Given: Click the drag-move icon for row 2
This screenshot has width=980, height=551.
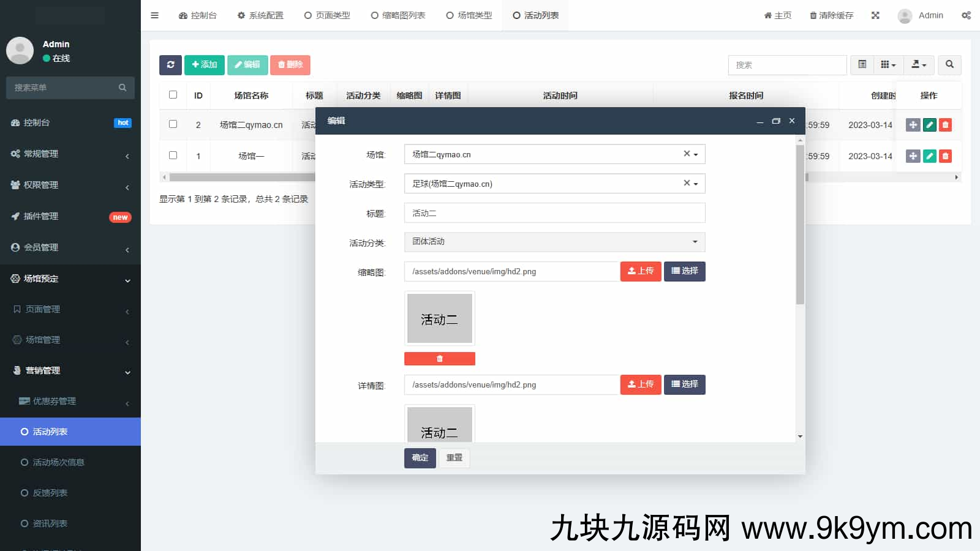Looking at the screenshot, I should pyautogui.click(x=913, y=125).
